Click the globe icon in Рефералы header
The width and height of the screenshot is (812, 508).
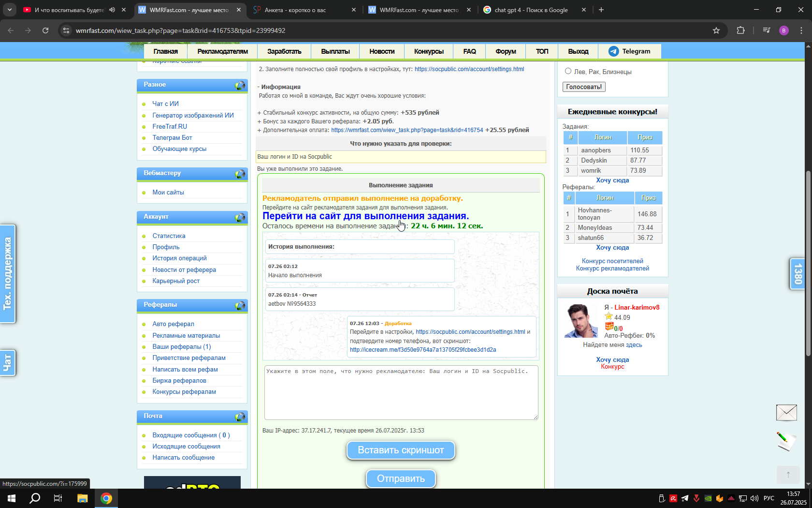pos(240,306)
